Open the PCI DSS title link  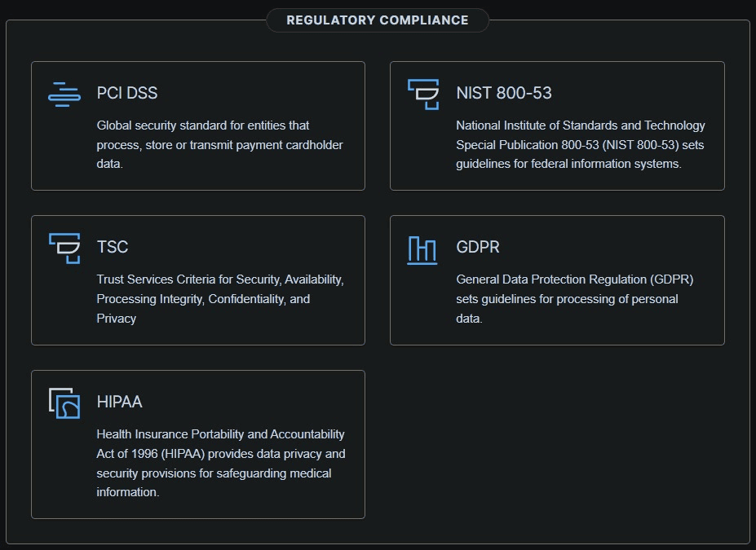tap(127, 93)
